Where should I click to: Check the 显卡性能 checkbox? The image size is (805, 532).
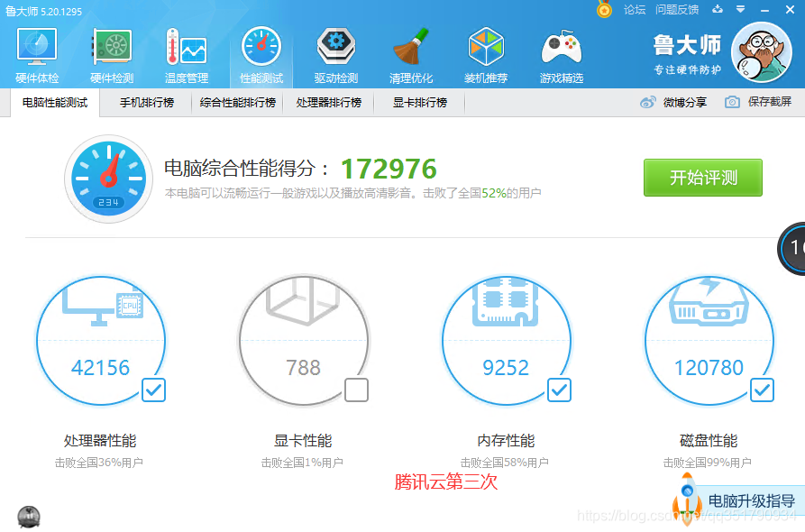[356, 390]
